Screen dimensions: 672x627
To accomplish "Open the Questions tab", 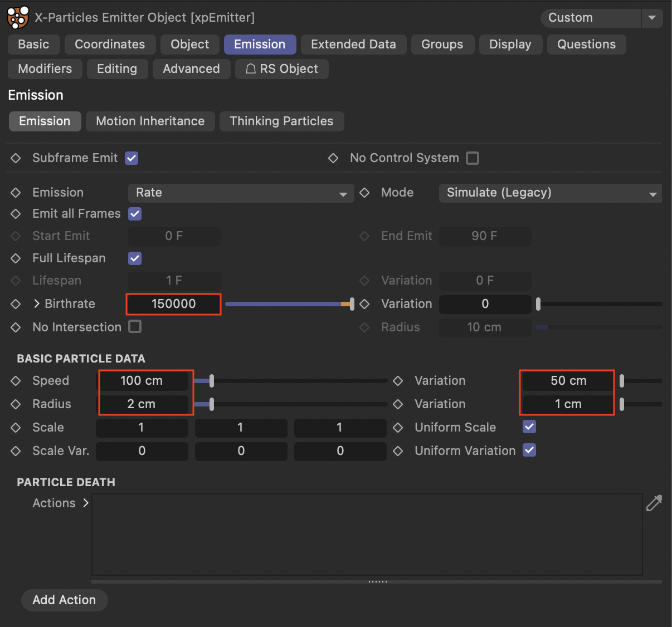I will pos(587,45).
